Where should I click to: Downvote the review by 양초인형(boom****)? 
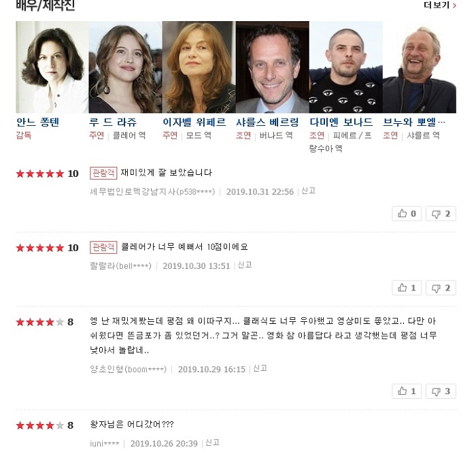441,391
